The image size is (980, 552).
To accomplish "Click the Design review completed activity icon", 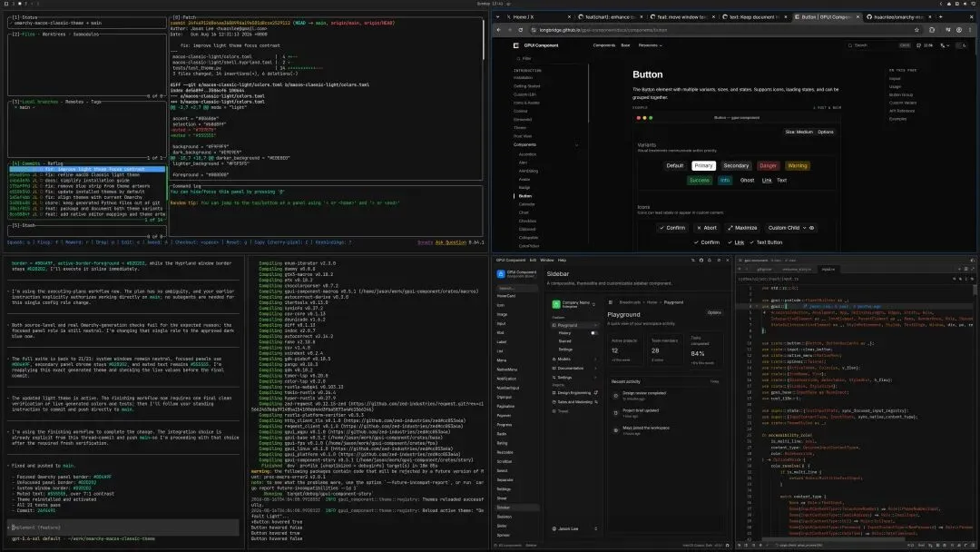I will [615, 396].
